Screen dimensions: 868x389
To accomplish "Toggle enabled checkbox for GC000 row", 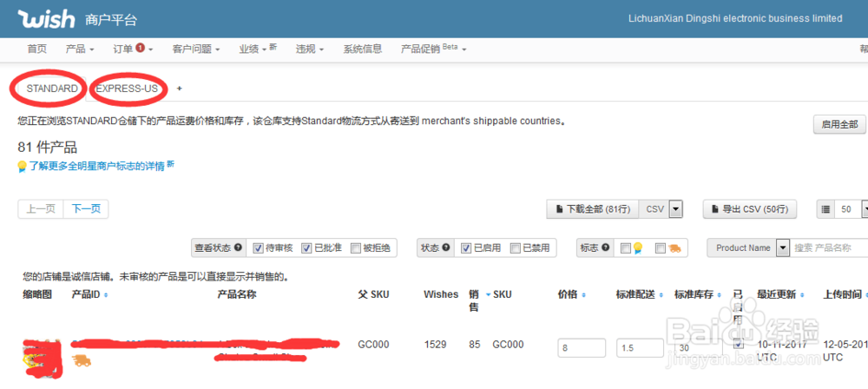I will [738, 344].
